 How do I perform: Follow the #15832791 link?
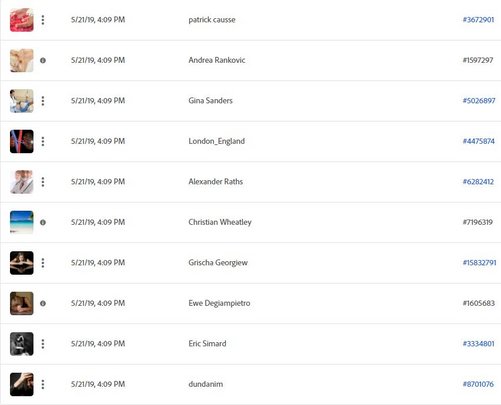tap(480, 263)
